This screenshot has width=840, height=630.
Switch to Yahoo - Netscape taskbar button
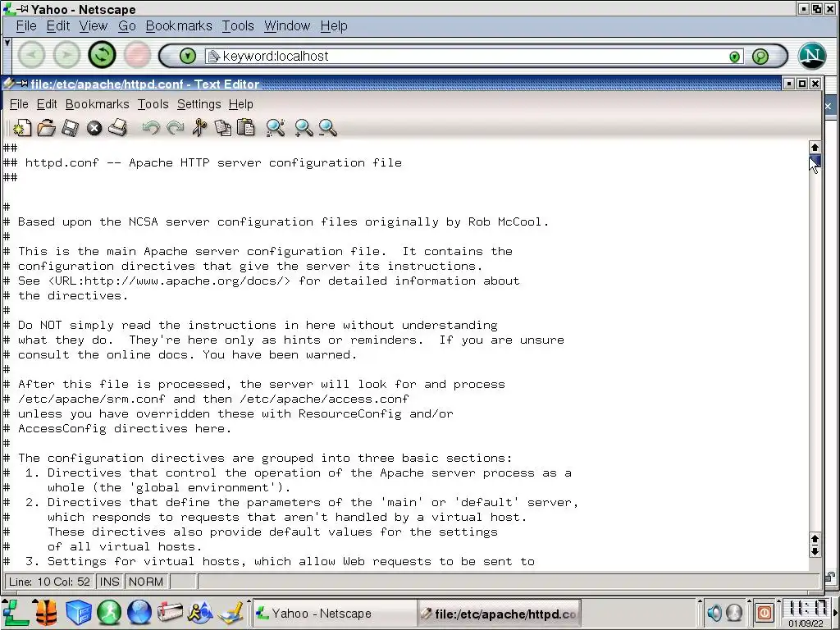[333, 613]
